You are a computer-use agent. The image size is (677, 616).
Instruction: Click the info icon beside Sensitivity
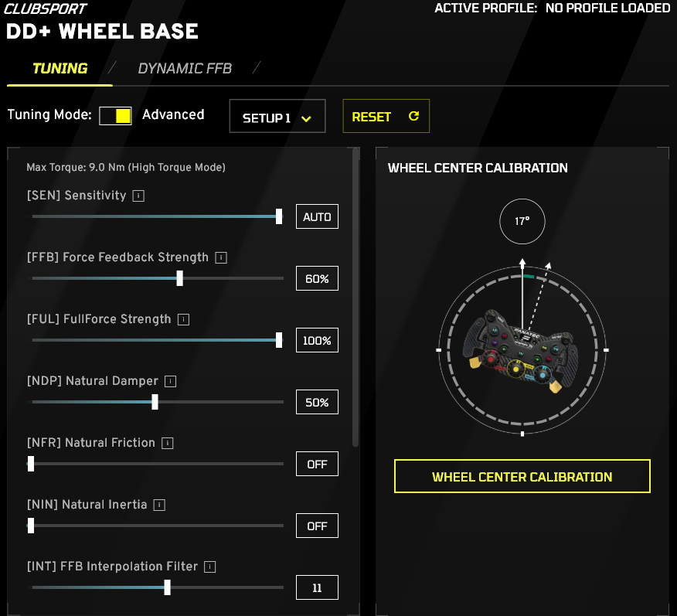pyautogui.click(x=138, y=196)
